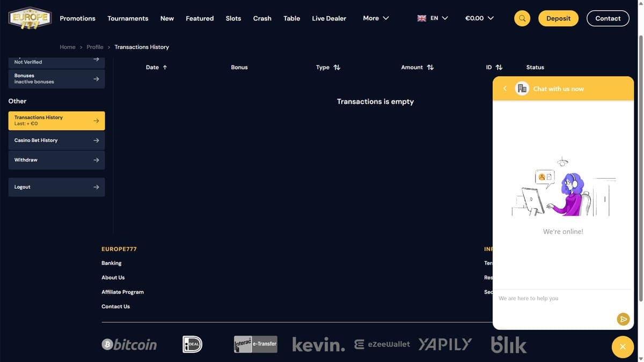Open the Featured menu item
The image size is (644, 362).
coord(200,18)
